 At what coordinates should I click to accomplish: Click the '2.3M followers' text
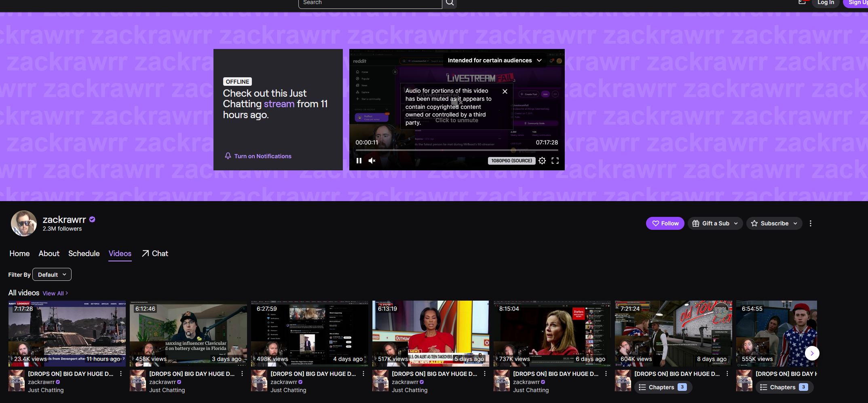tap(62, 229)
